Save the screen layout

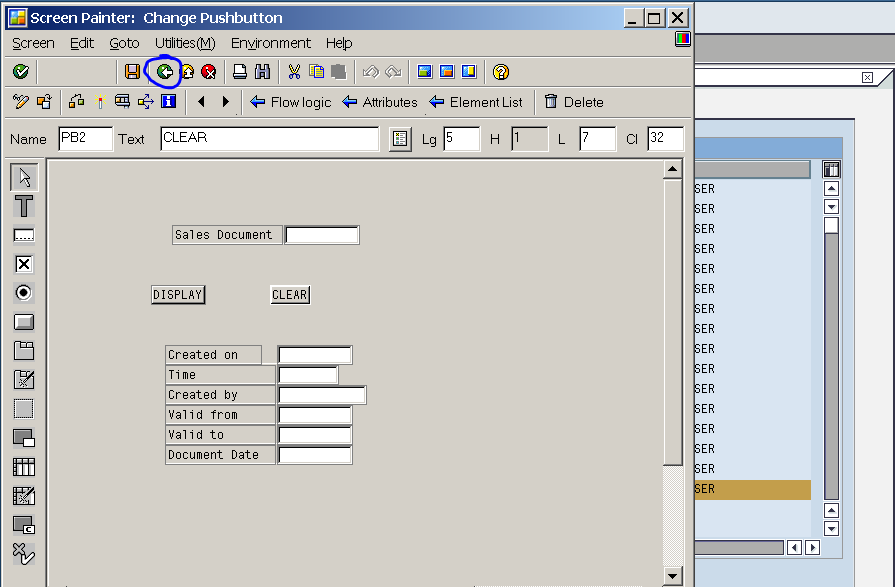pyautogui.click(x=133, y=71)
